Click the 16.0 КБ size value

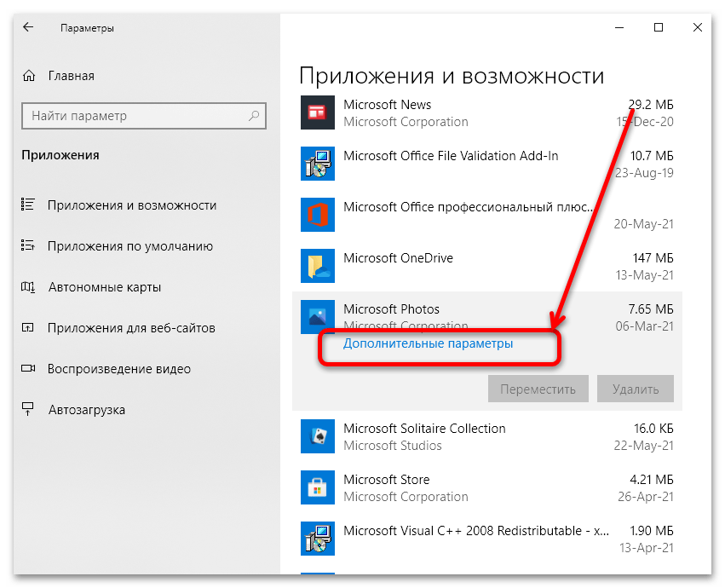[653, 429]
